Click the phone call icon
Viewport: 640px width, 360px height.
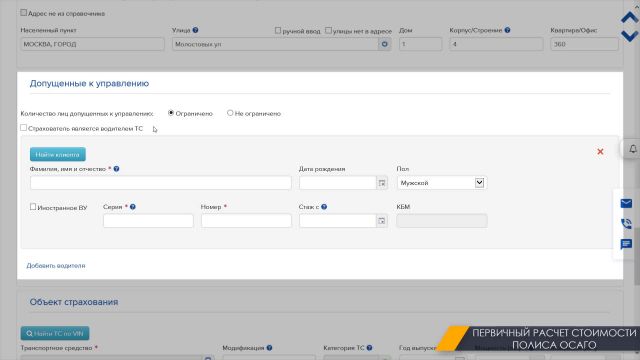pos(626,223)
